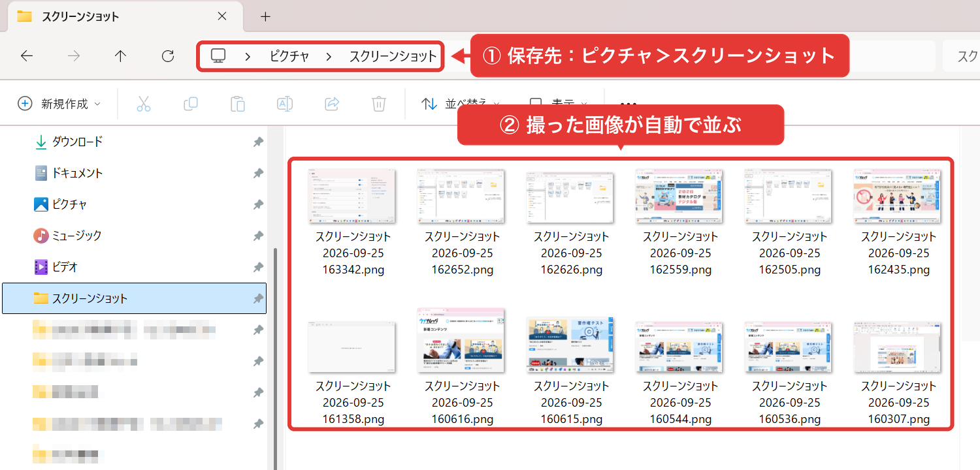Click file name ending 160536.png
Screen dimensions: 980x470
tap(789, 403)
